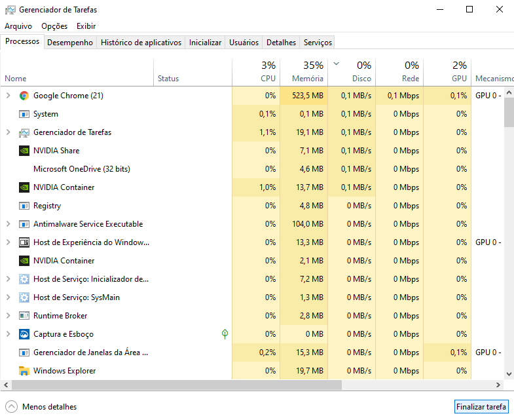The width and height of the screenshot is (514, 420).
Task: Click Host de Serviço: Inicializador gear icon
Action: [x=24, y=279]
